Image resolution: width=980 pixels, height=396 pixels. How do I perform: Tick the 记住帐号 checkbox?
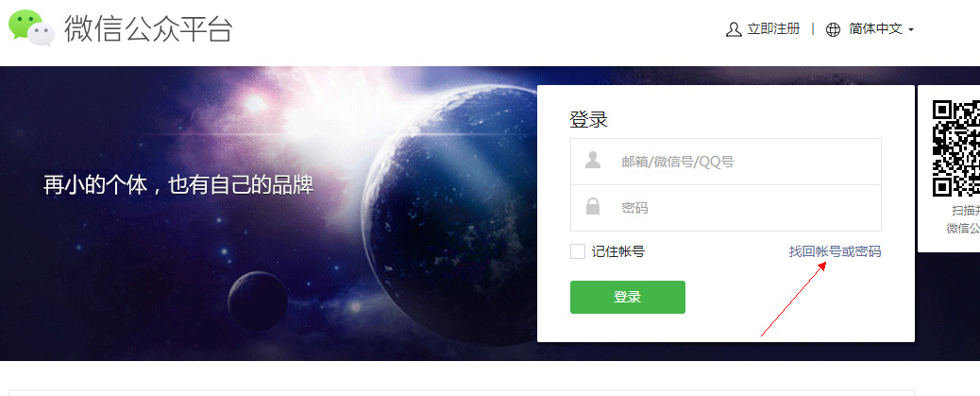pos(578,251)
